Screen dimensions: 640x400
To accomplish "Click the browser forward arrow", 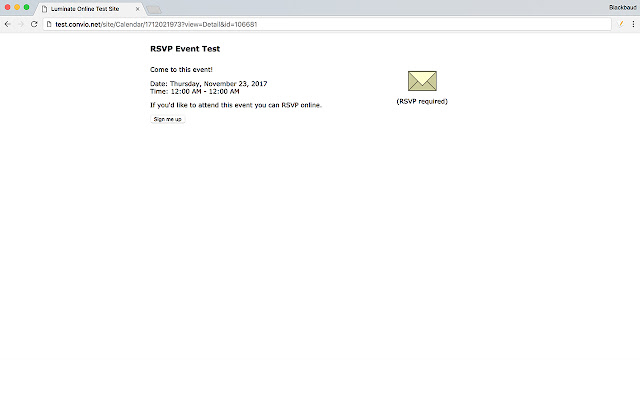I will [x=21, y=23].
